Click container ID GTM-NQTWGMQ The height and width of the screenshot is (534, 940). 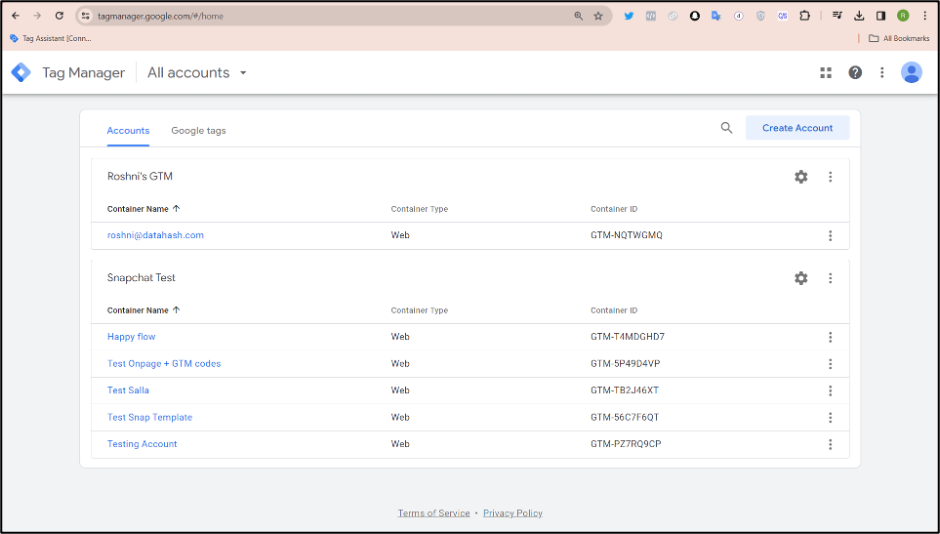pyautogui.click(x=626, y=235)
